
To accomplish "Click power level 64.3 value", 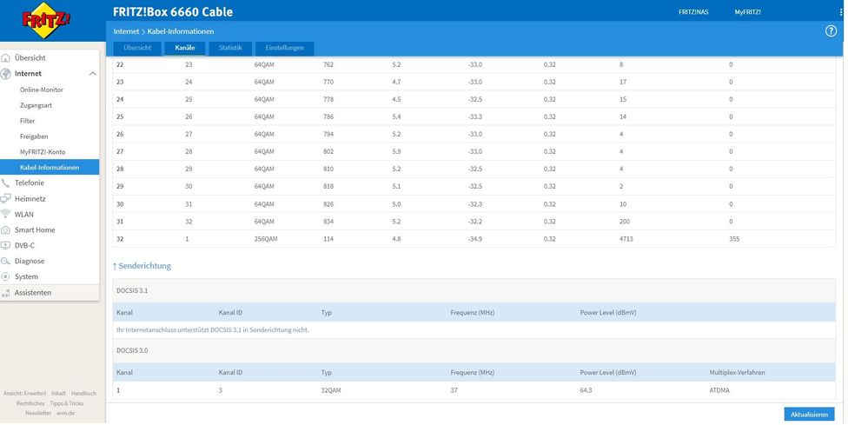I will [586, 391].
